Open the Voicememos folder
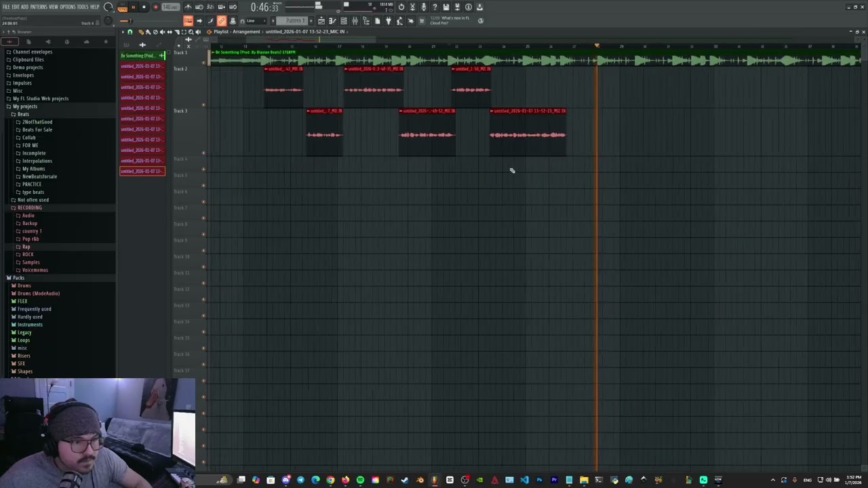 [35, 270]
